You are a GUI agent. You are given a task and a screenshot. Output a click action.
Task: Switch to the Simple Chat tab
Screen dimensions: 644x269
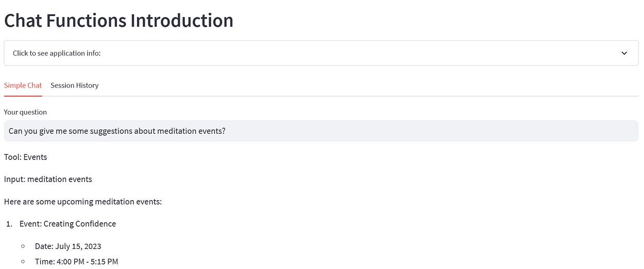click(x=23, y=85)
